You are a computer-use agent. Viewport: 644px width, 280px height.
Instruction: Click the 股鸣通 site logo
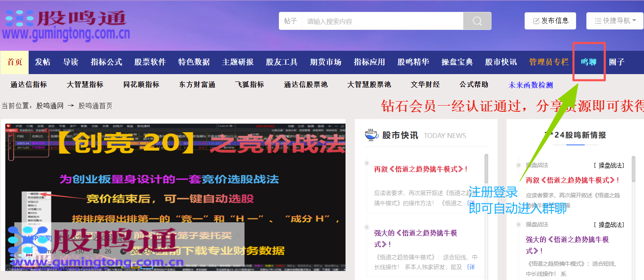(x=66, y=26)
